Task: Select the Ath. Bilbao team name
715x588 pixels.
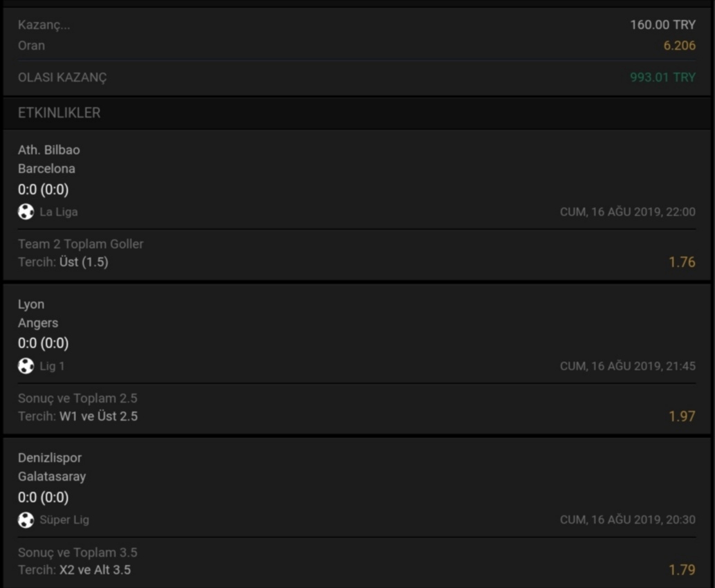Action: [x=49, y=150]
